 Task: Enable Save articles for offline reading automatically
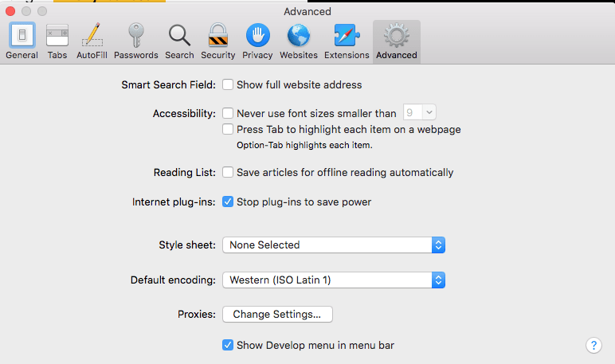click(228, 172)
